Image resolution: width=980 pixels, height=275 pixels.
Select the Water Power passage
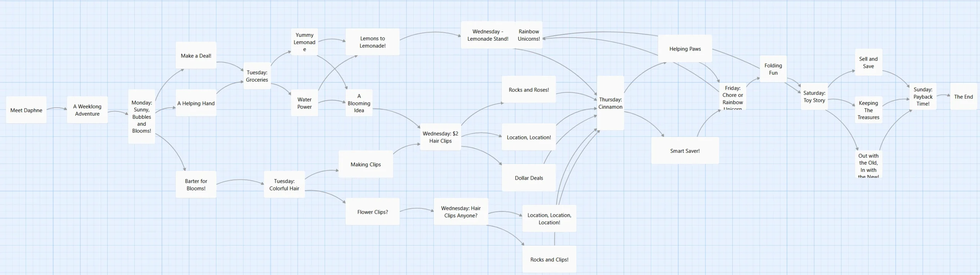click(x=304, y=103)
